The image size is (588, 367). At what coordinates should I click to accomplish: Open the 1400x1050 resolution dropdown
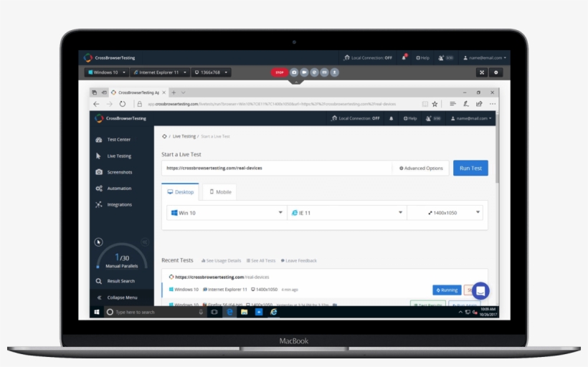tap(445, 213)
